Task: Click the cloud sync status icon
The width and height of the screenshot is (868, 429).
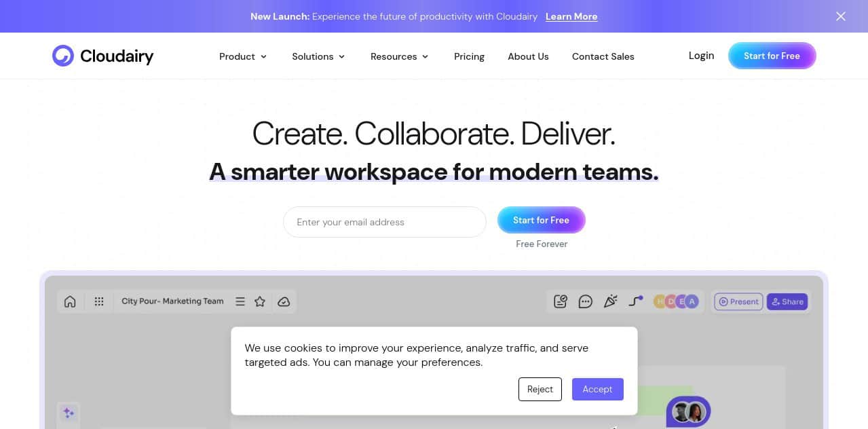Action: pos(284,301)
